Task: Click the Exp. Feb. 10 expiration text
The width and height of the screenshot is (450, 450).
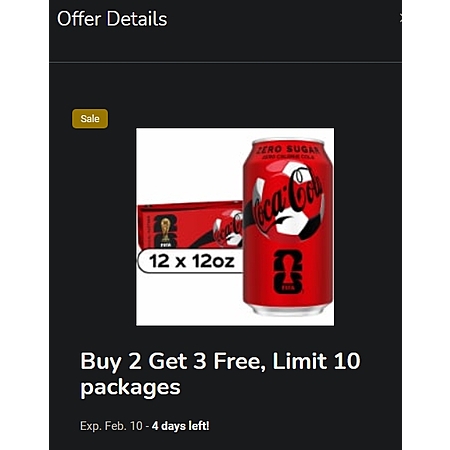Action: [111, 426]
